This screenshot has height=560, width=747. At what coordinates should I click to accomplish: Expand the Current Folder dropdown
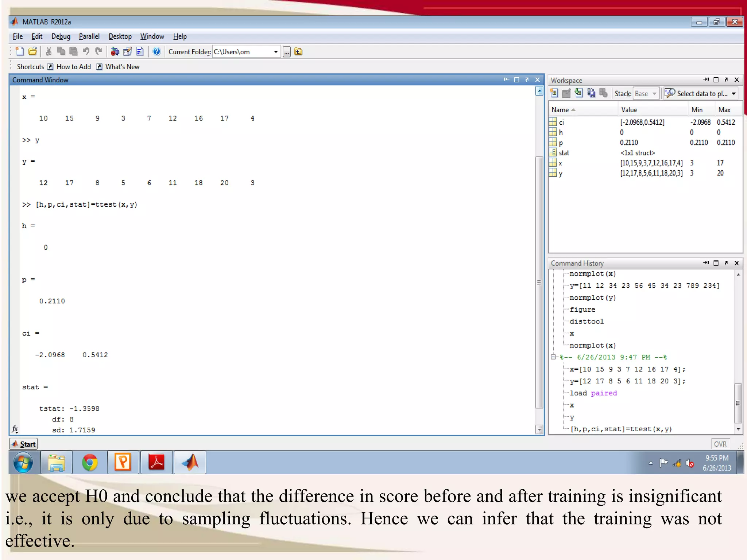pyautogui.click(x=276, y=52)
